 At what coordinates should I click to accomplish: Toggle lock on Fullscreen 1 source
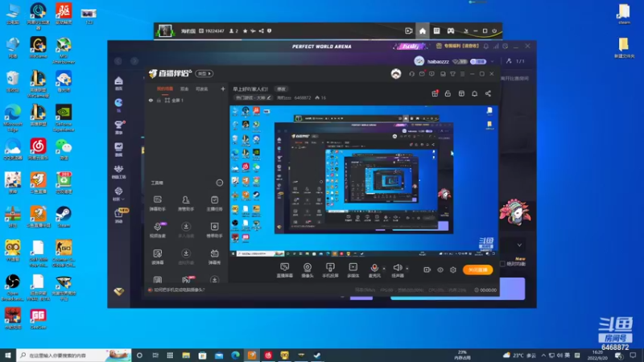[x=159, y=100]
